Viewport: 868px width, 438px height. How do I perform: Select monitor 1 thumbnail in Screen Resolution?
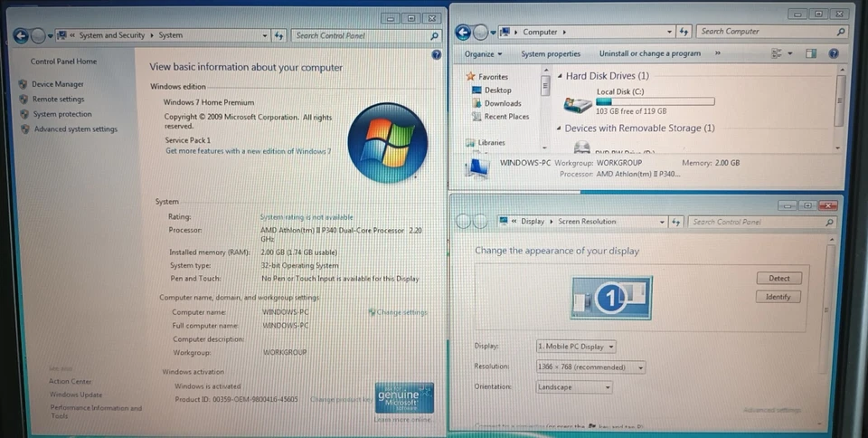point(611,298)
